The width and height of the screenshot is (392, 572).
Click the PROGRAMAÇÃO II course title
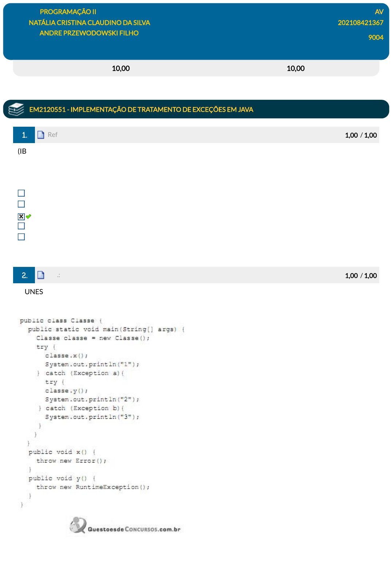[68, 12]
